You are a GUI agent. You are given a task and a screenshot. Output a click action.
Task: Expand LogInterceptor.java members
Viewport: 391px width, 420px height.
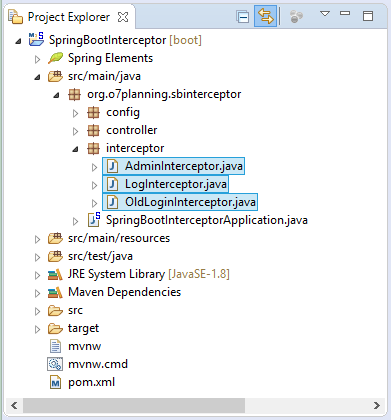tap(95, 185)
